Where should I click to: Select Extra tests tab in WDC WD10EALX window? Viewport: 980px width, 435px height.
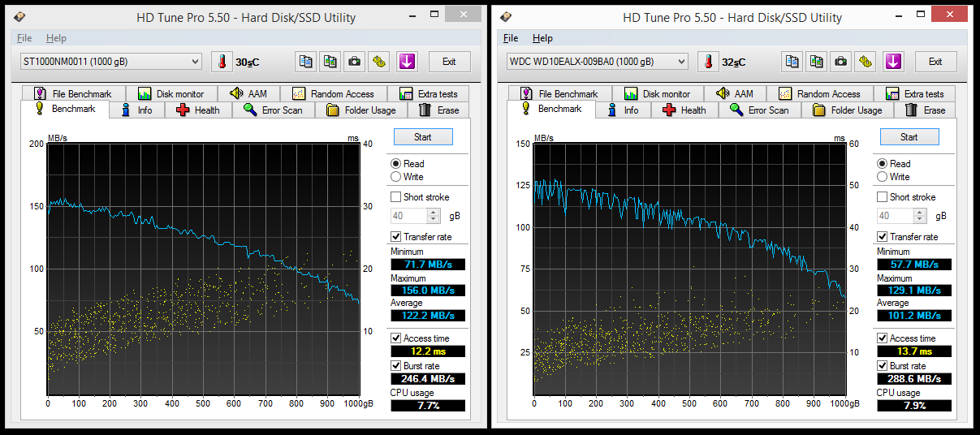(914, 93)
